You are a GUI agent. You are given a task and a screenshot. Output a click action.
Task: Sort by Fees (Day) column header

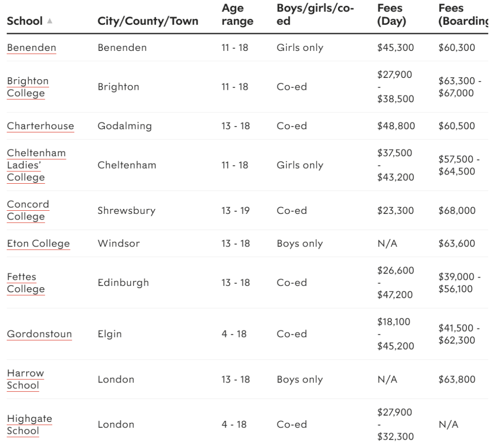click(391, 15)
